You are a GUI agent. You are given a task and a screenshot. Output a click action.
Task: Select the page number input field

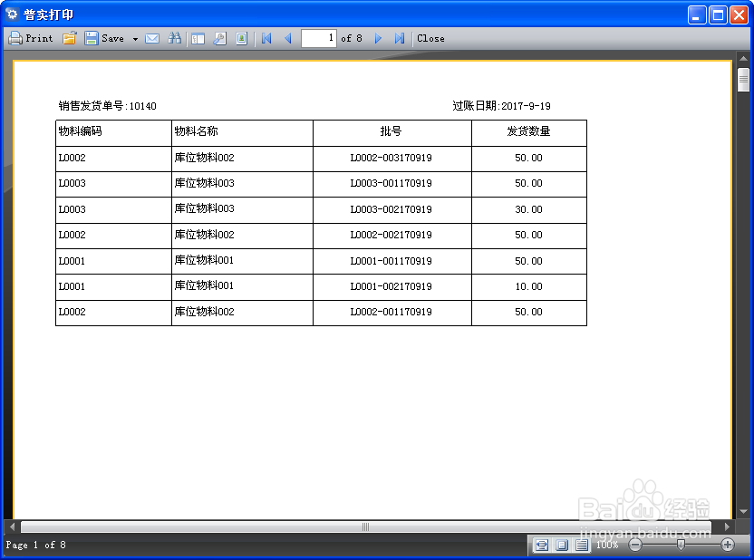pos(319,38)
